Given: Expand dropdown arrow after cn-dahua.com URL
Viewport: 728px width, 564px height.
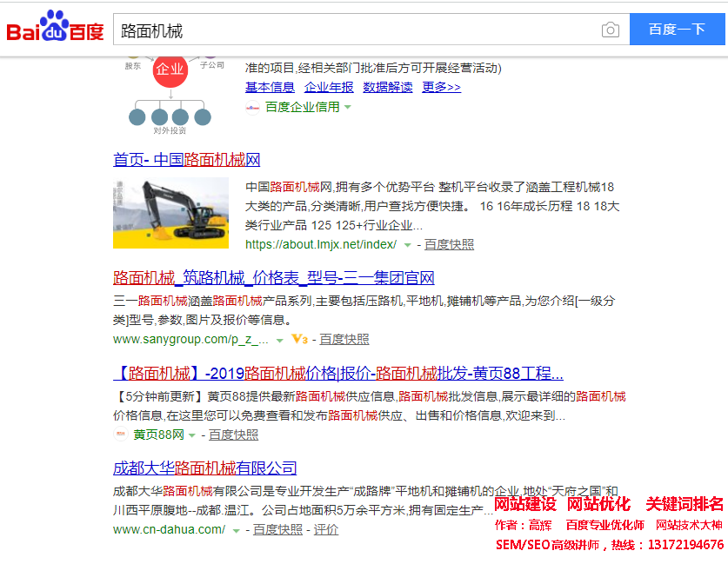Looking at the screenshot, I should coord(236,530).
